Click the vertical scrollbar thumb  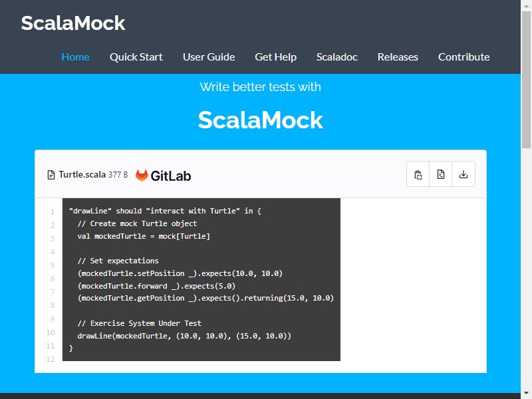[526, 80]
